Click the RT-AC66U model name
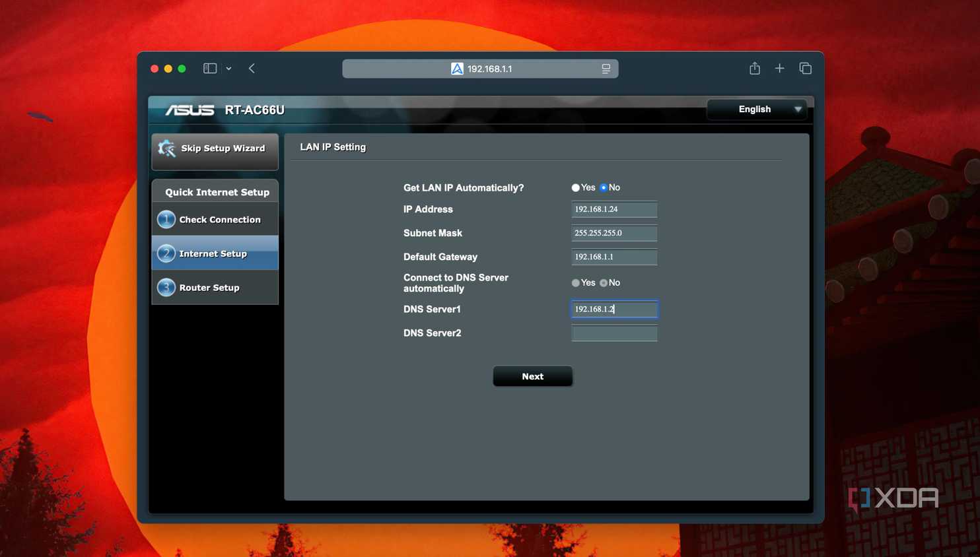Image resolution: width=980 pixels, height=557 pixels. coord(255,110)
